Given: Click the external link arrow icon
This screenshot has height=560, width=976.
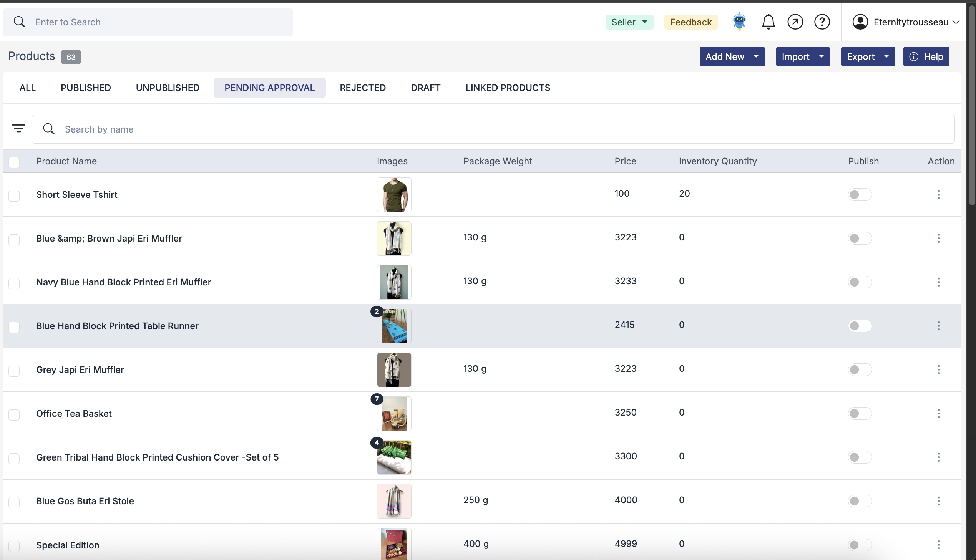Looking at the screenshot, I should (x=795, y=22).
